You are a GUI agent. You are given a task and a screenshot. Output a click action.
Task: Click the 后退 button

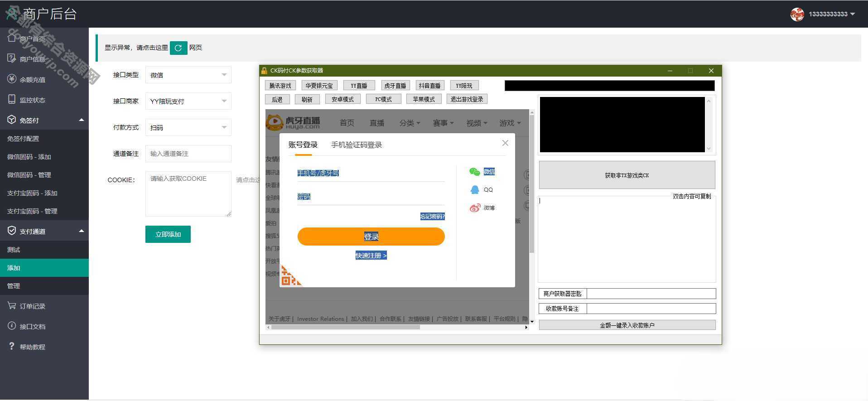point(277,99)
